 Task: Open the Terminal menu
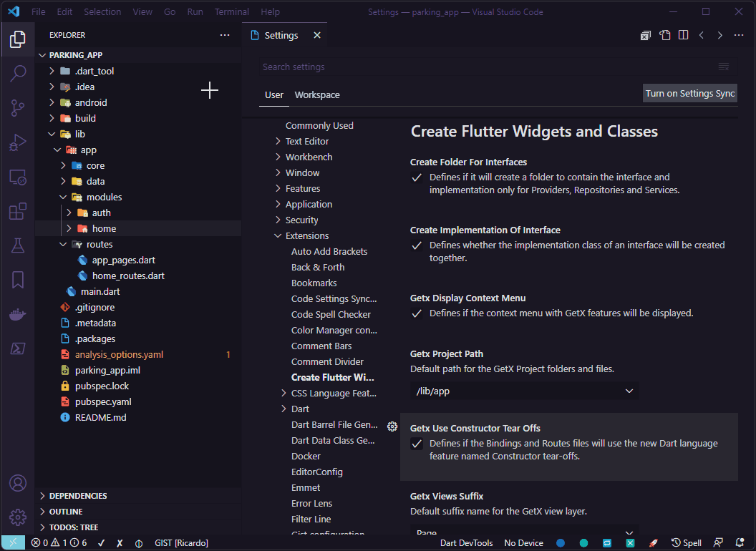231,11
